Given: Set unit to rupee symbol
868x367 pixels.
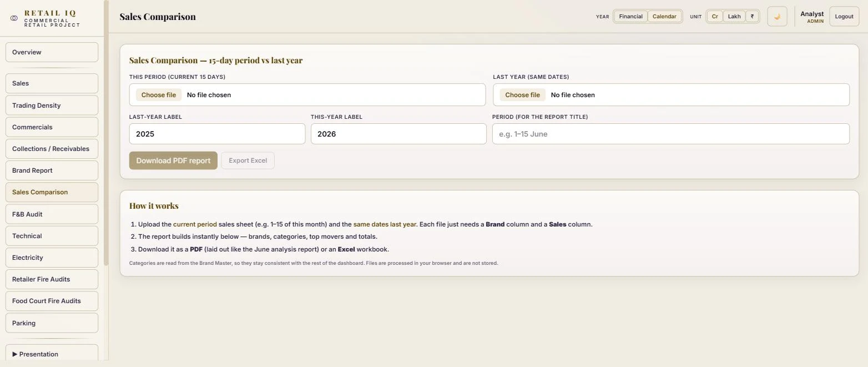Looking at the screenshot, I should (752, 17).
